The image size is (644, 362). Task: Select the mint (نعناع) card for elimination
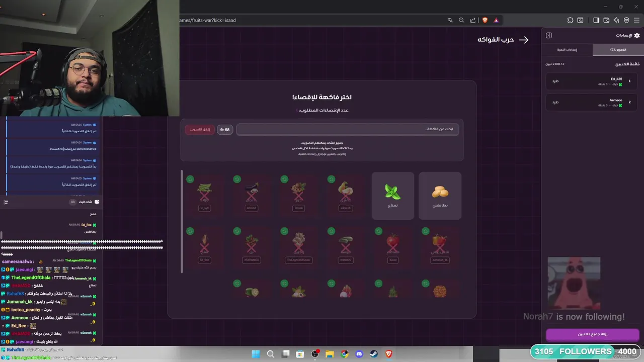coord(393,196)
